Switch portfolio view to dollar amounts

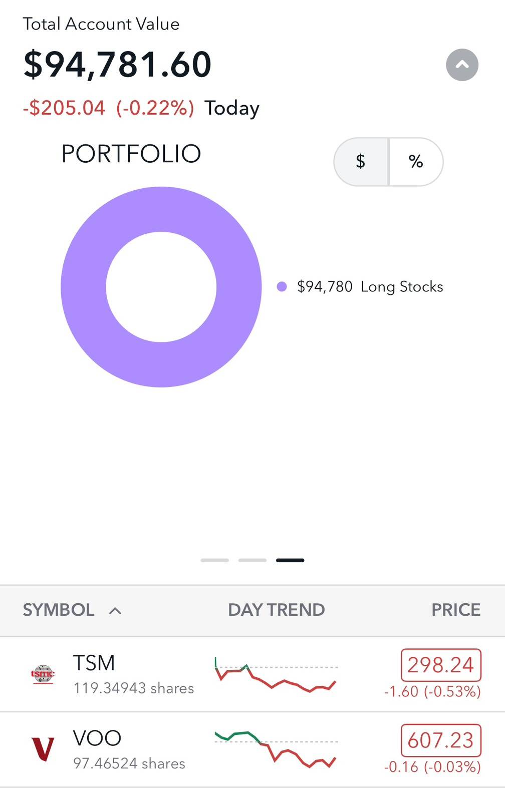click(x=361, y=161)
